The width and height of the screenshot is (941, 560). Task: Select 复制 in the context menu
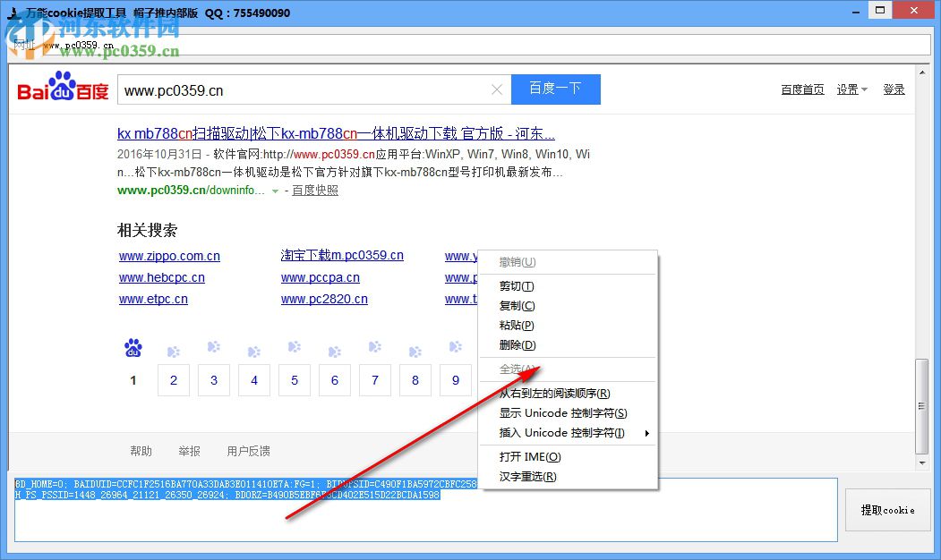coord(517,305)
